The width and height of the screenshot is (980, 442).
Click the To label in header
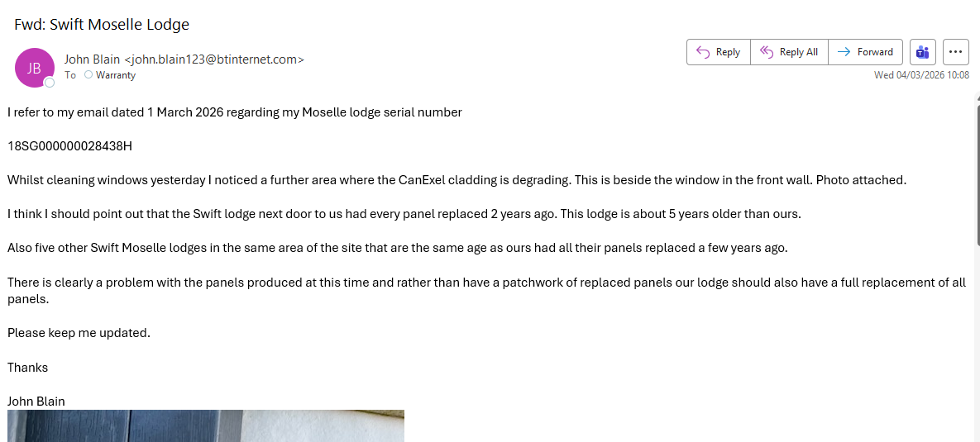coord(70,75)
